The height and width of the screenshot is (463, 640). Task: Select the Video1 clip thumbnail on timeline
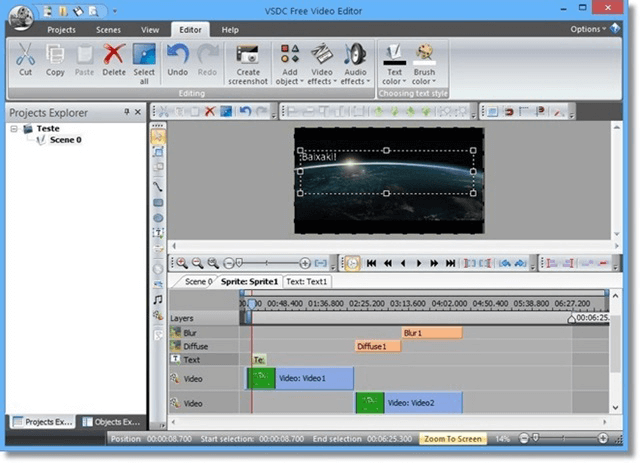pyautogui.click(x=262, y=378)
